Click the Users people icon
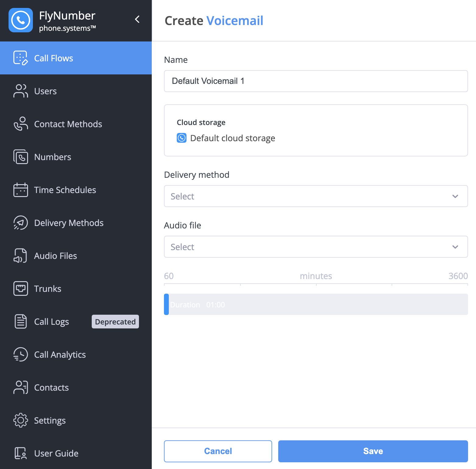Image resolution: width=476 pixels, height=469 pixels. pyautogui.click(x=21, y=91)
